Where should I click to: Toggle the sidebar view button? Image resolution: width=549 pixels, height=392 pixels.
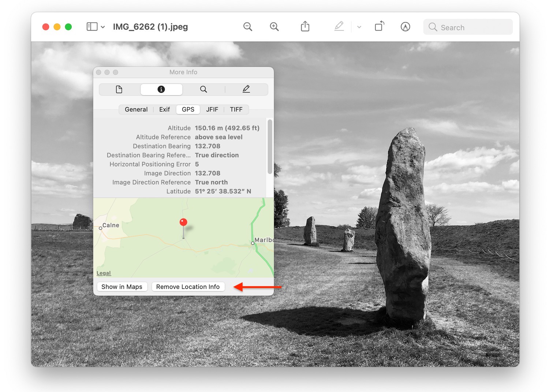pos(92,27)
